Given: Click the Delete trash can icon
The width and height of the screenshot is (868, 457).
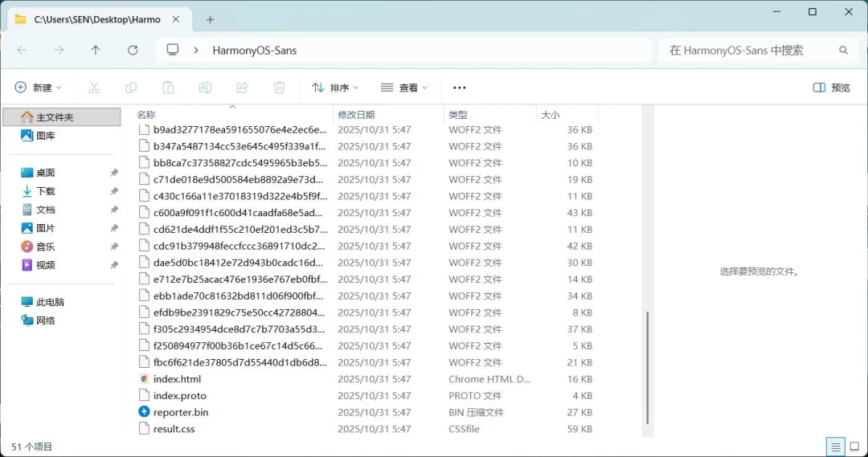Looking at the screenshot, I should (x=279, y=88).
